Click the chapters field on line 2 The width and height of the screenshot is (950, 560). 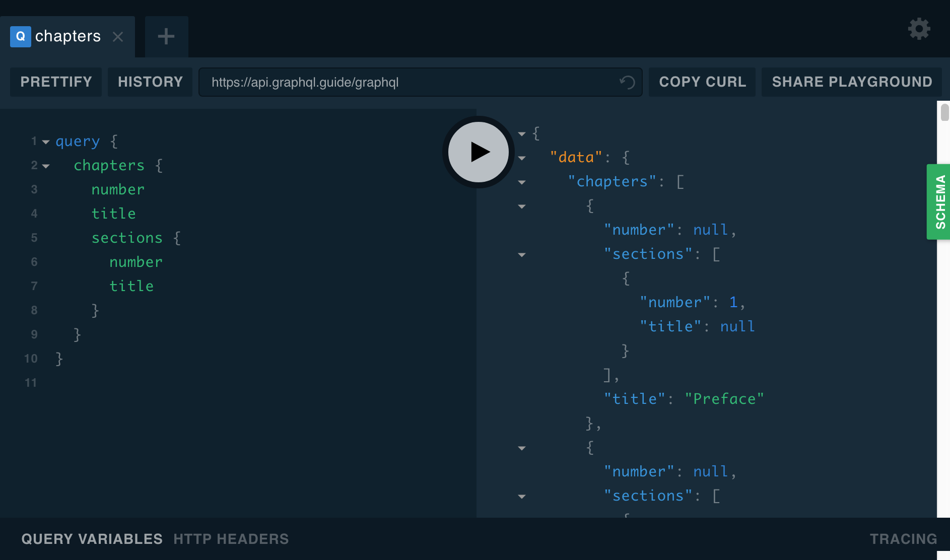coord(109,165)
